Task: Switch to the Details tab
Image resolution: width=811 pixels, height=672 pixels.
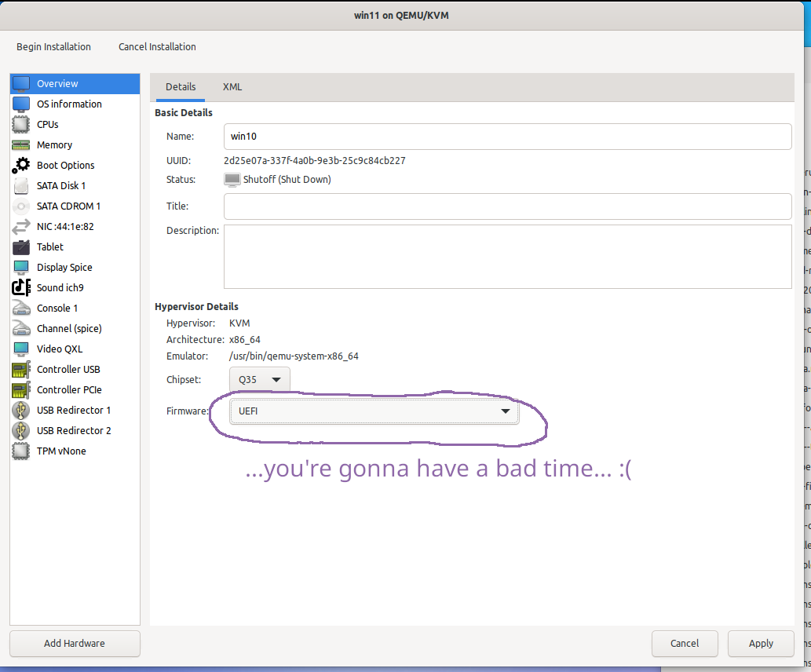Action: 181,87
